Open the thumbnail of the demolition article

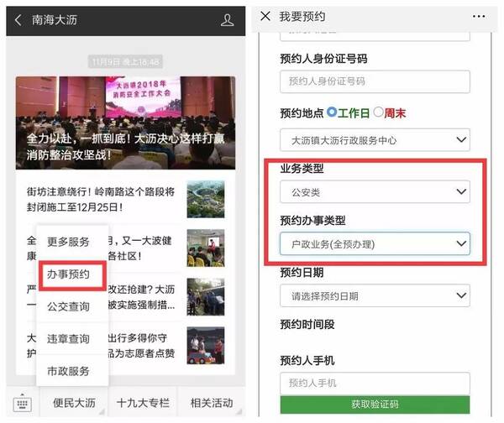[x=206, y=297]
